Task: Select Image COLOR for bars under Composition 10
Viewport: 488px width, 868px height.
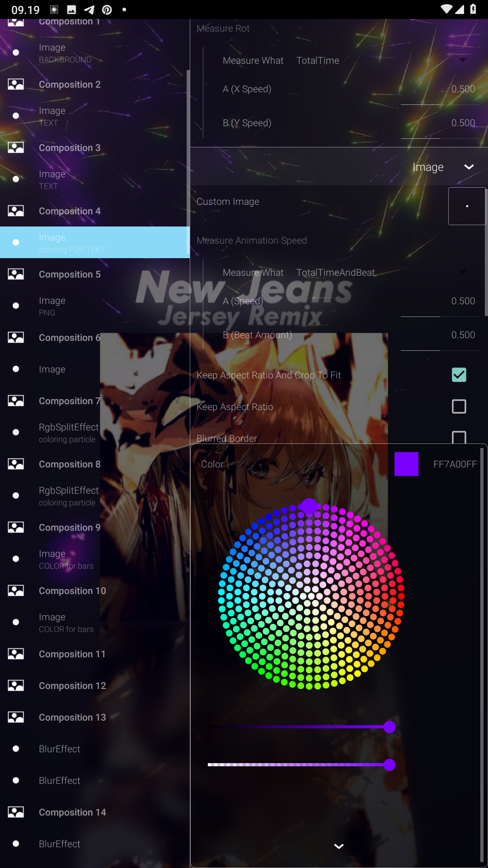Action: pyautogui.click(x=95, y=622)
